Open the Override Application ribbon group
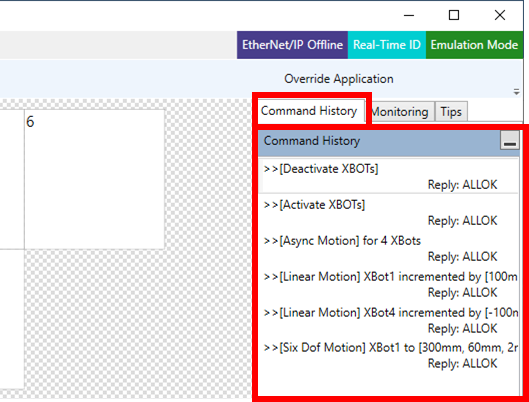 339,79
